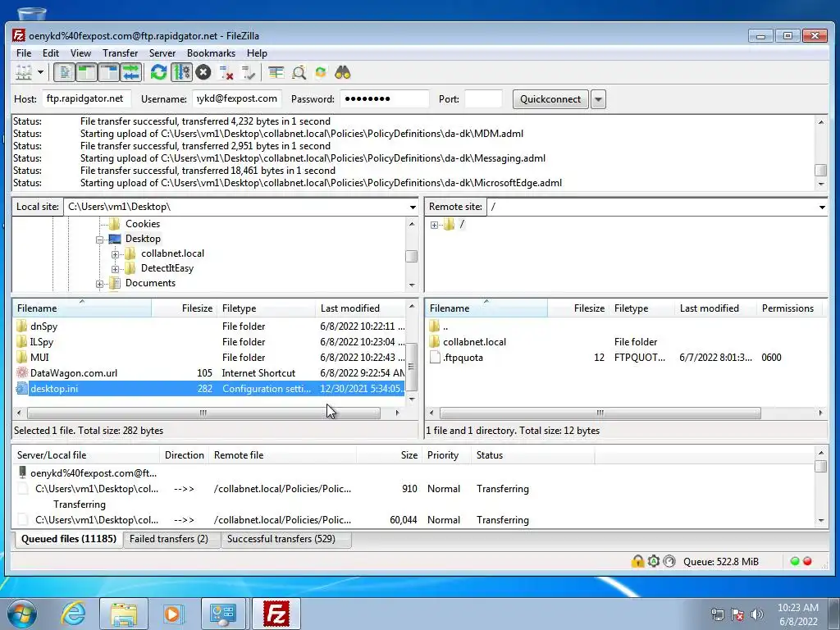Click the Password input field

pos(385,98)
